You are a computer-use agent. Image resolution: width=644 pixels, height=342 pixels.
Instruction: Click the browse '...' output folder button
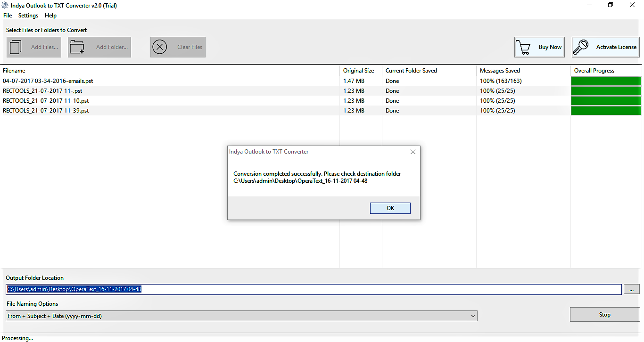tap(632, 289)
